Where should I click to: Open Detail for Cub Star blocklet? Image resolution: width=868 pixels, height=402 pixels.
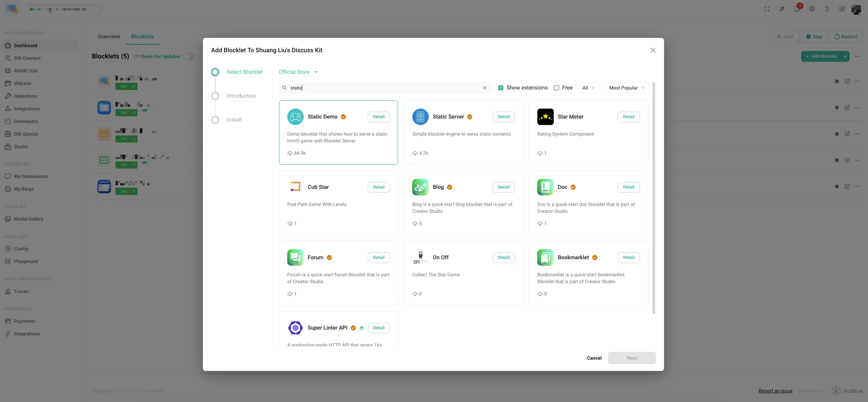(378, 187)
